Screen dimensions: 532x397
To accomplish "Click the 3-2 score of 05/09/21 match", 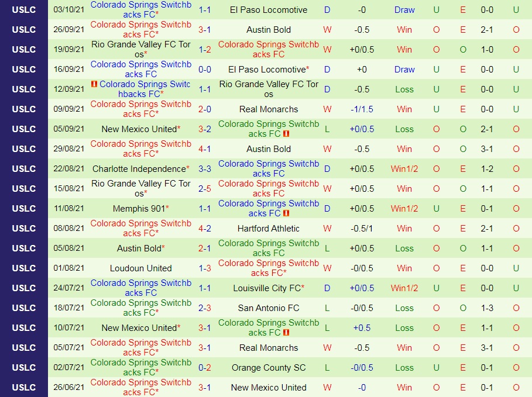I will point(205,129).
